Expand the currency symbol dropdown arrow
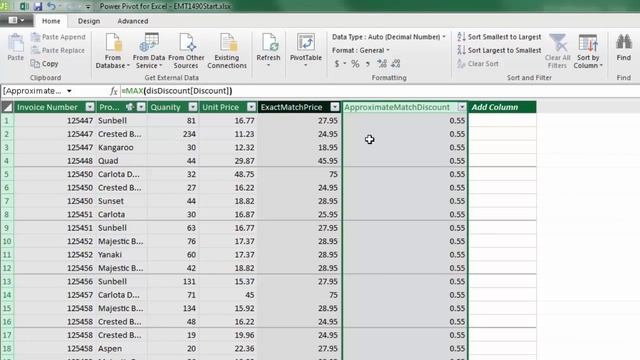640x360 pixels. pyautogui.click(x=345, y=64)
